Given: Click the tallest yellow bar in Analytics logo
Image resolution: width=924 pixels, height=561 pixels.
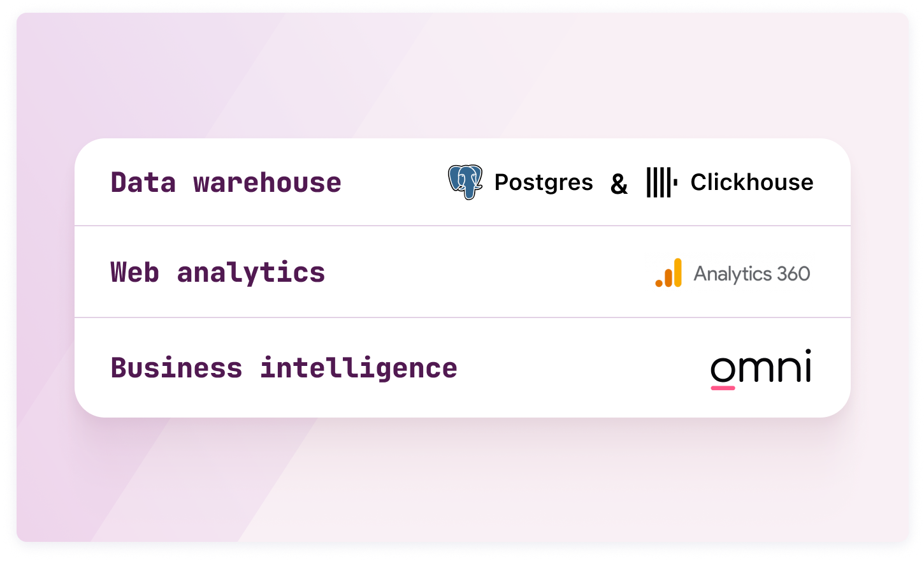Looking at the screenshot, I should [677, 272].
